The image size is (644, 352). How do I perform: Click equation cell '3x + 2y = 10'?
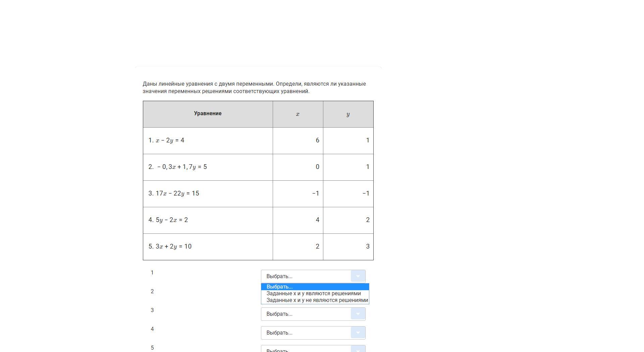pyautogui.click(x=208, y=247)
